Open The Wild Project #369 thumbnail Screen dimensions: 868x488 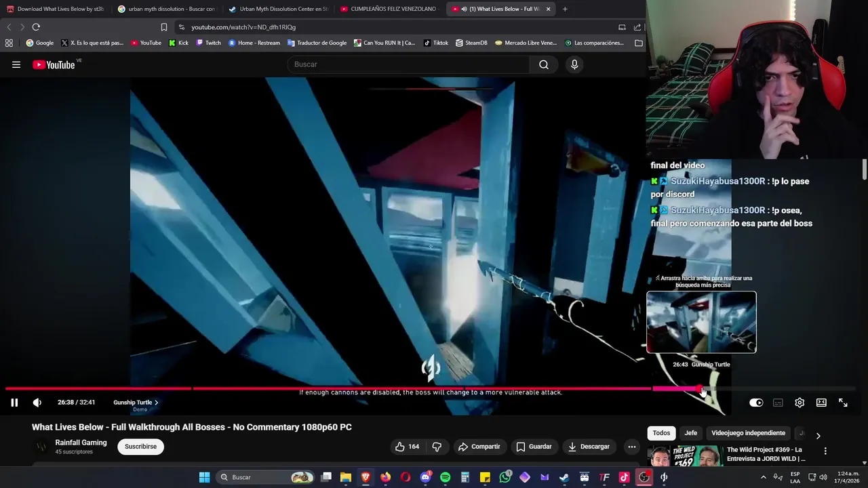coord(685,456)
